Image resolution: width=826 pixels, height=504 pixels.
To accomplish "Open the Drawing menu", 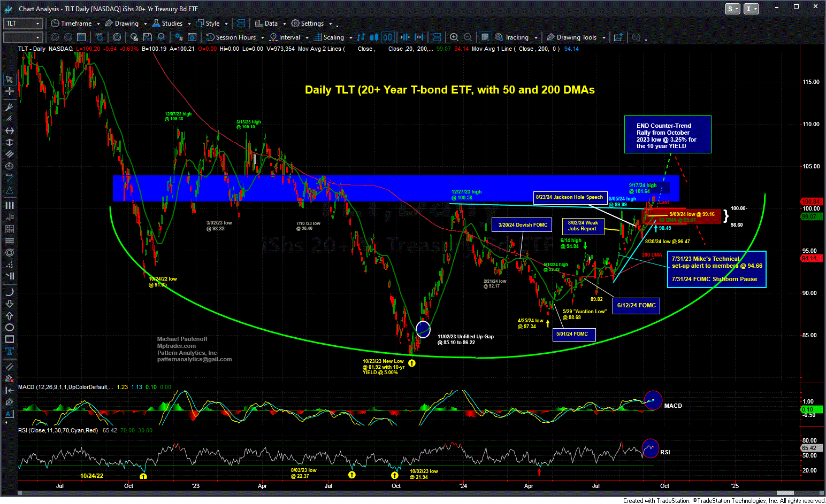I will [x=126, y=24].
